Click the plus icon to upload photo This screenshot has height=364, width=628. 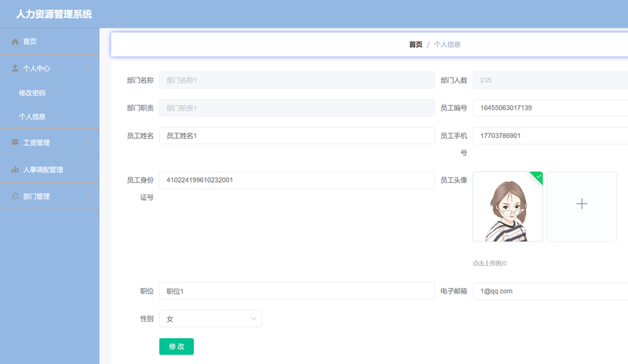coord(582,204)
